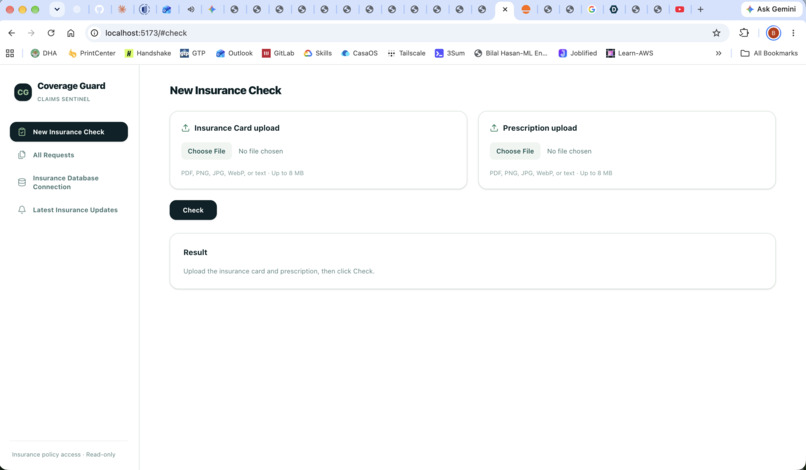Go back with the browser back arrow

[x=11, y=33]
